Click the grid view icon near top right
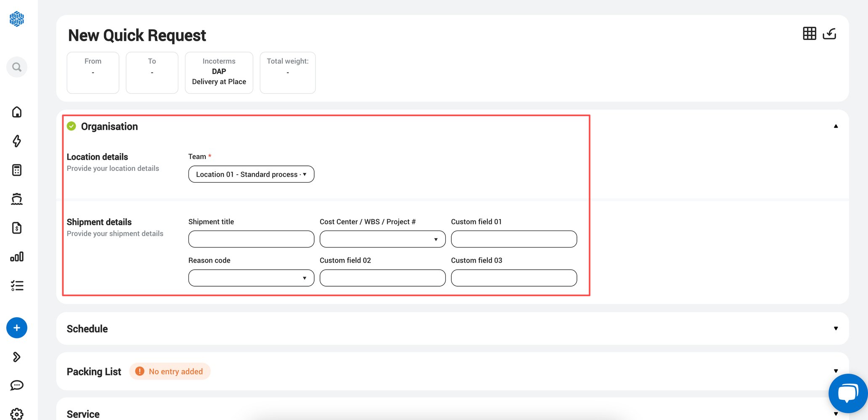This screenshot has width=868, height=420. (809, 34)
